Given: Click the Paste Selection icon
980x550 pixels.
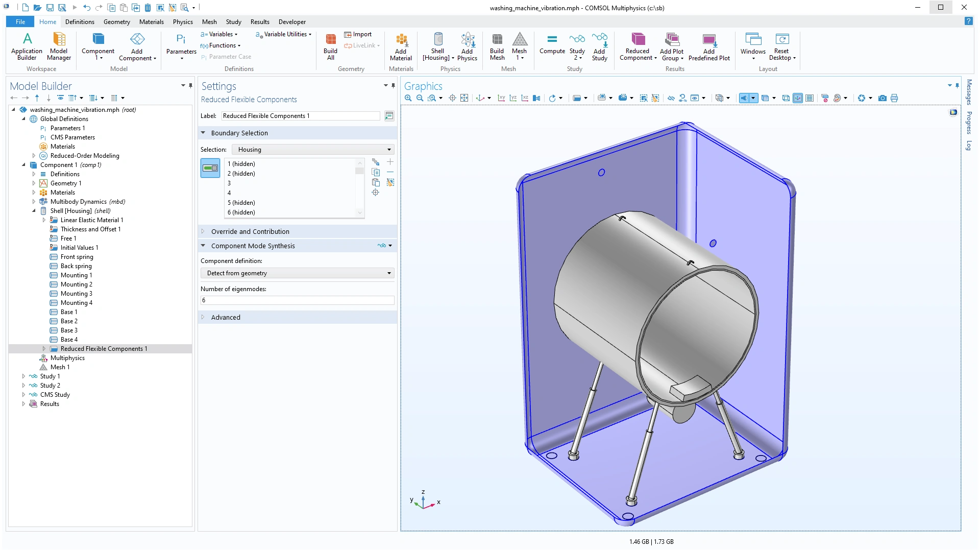Looking at the screenshot, I should point(376,182).
